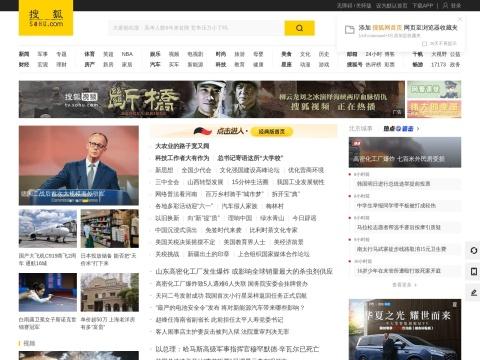Open the 体育 channel in navigation
This screenshot has width=480, height=360.
pyautogui.click(x=89, y=54)
